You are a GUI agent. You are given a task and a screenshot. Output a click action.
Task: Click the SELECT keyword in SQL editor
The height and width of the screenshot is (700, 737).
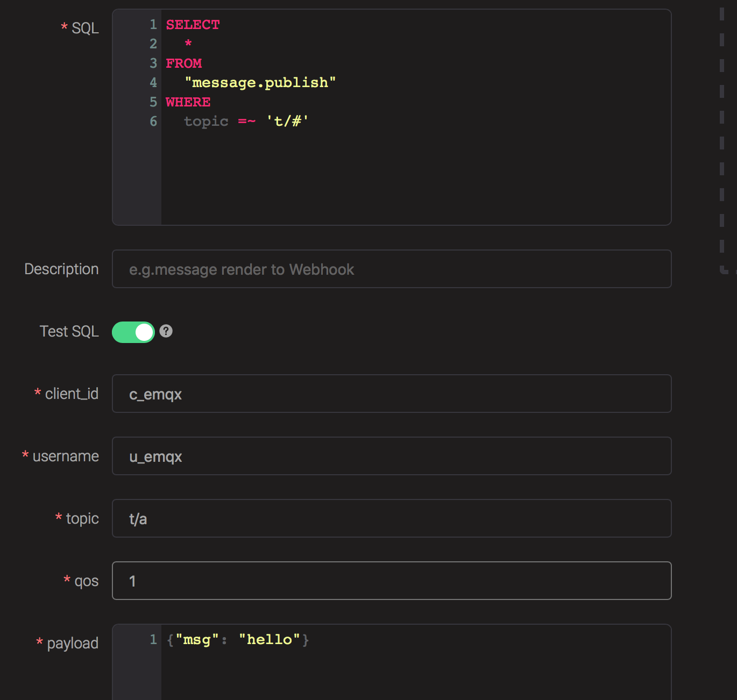click(193, 25)
